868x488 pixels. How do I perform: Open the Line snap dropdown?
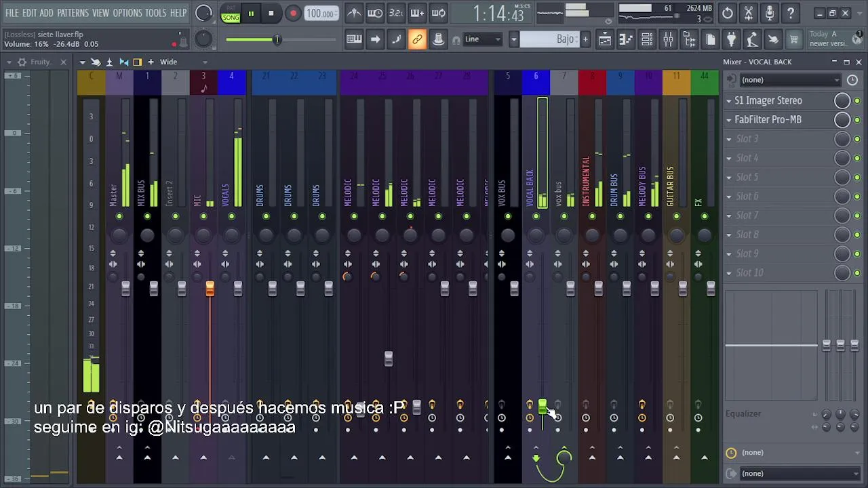[x=482, y=39]
